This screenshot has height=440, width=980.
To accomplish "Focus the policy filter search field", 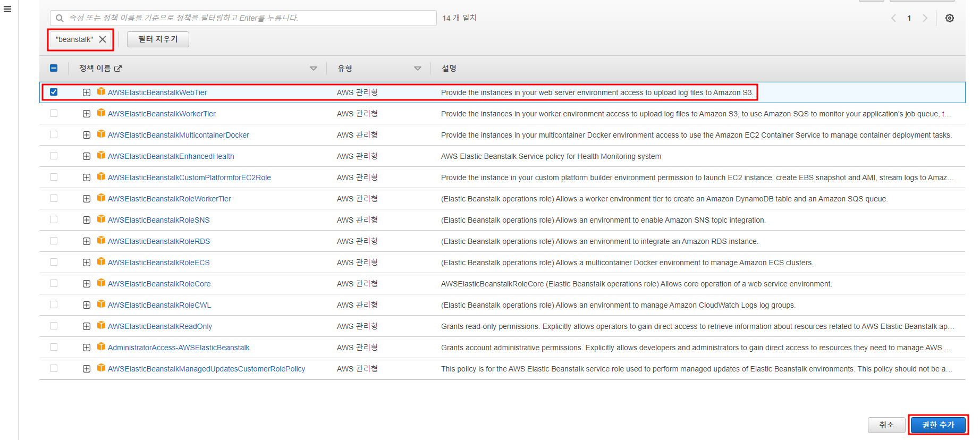I will [243, 18].
